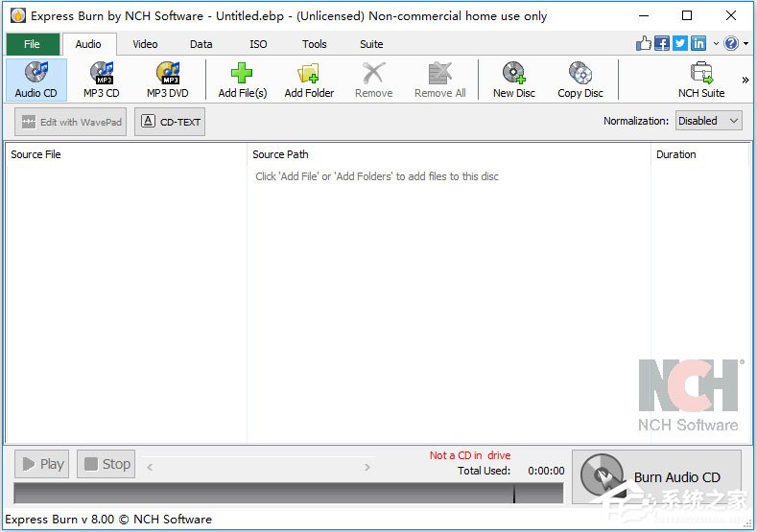Viewport: 757px width, 532px height.
Task: Click the Normalization label
Action: (636, 121)
